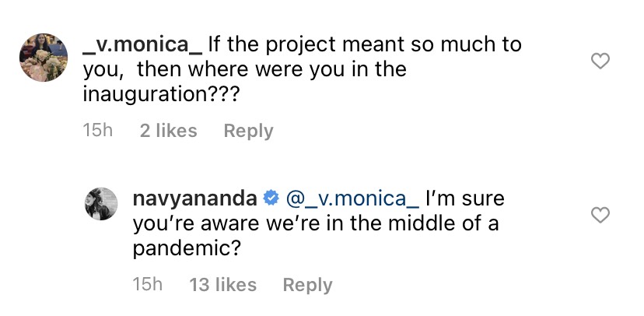View the '13 likes' list
This screenshot has height=316, width=644.
222,286
